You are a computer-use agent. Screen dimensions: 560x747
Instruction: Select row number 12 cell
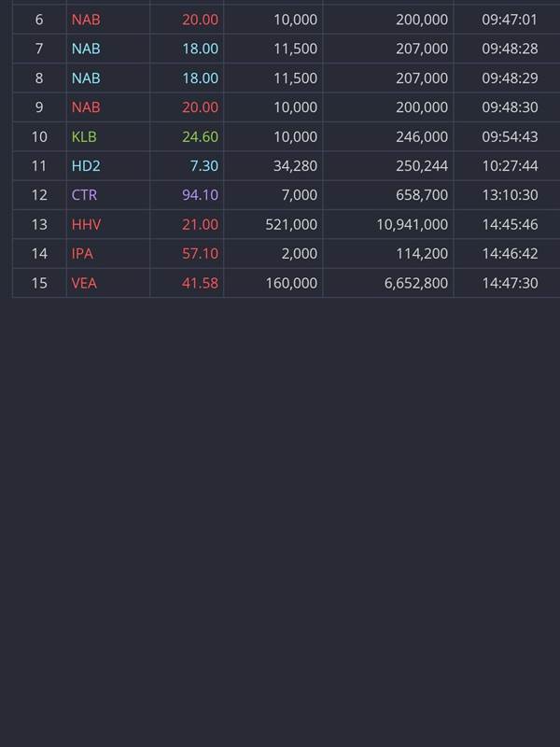[x=39, y=195]
